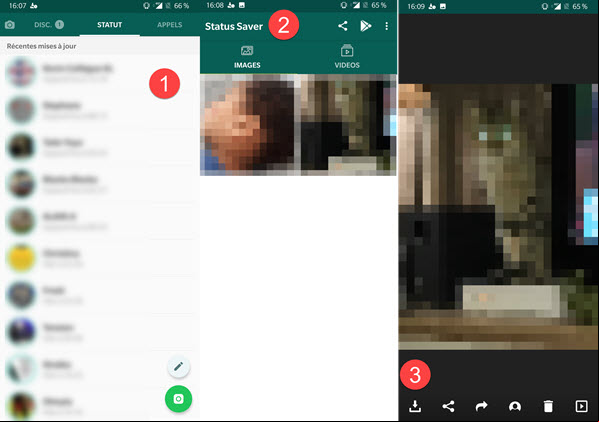The height and width of the screenshot is (422, 599).
Task: Open the Play Store icon in Status Saver
Action: coord(366,26)
